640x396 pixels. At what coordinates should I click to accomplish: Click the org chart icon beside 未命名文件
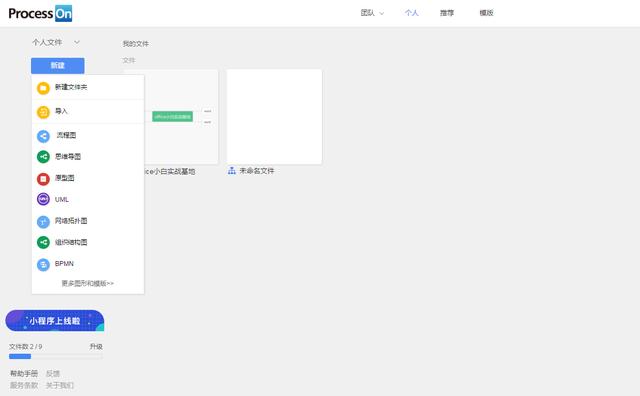point(232,171)
